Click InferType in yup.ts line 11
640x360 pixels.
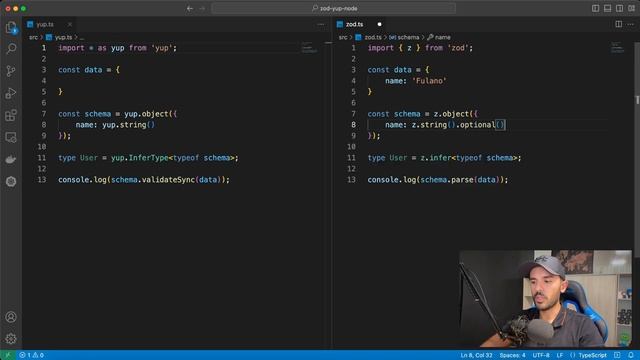coord(148,158)
